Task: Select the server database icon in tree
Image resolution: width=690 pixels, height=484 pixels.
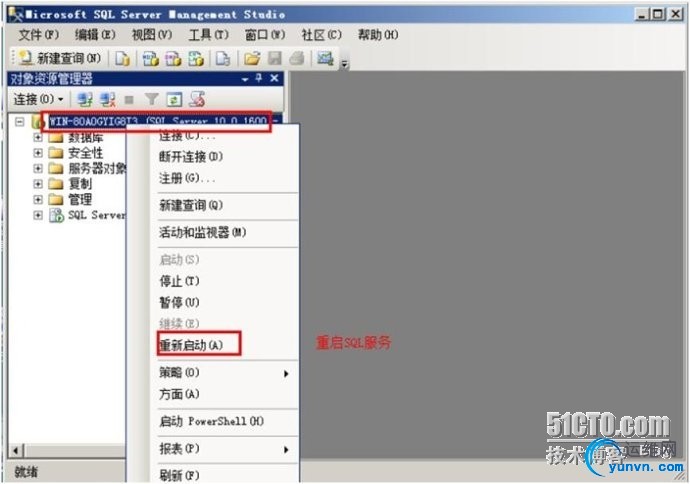Action: tap(37, 122)
